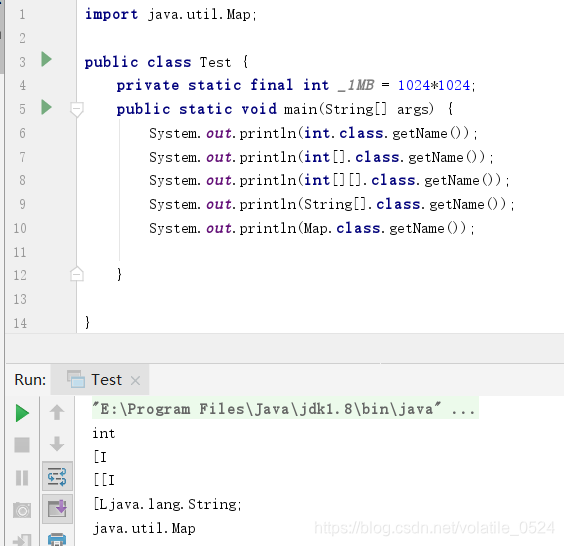Click the main method name in line 5

tap(301, 109)
